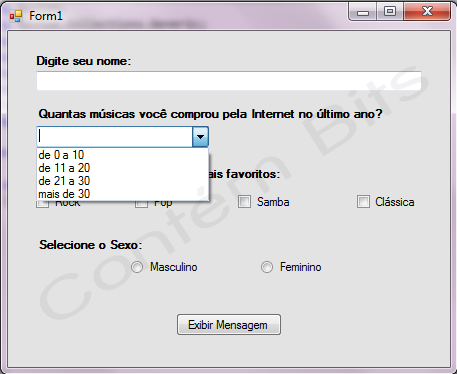Click inside the combo box text area
Viewport: 457px width, 374px height.
click(114, 136)
